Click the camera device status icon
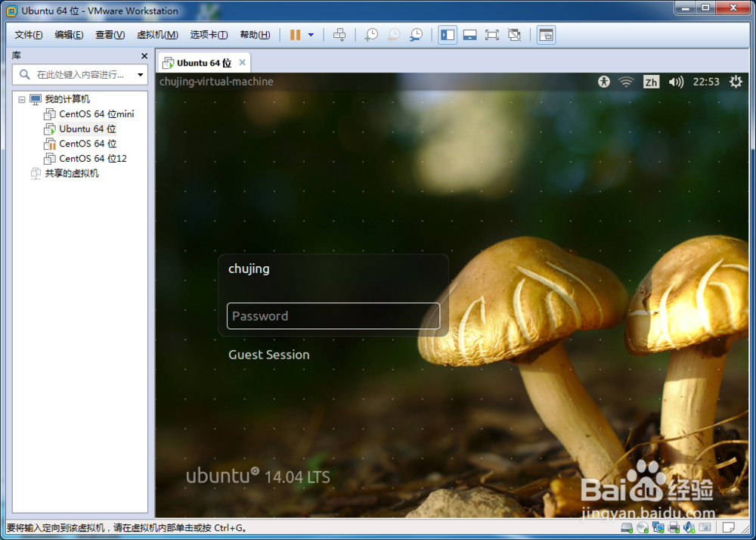The height and width of the screenshot is (540, 756). (x=705, y=527)
